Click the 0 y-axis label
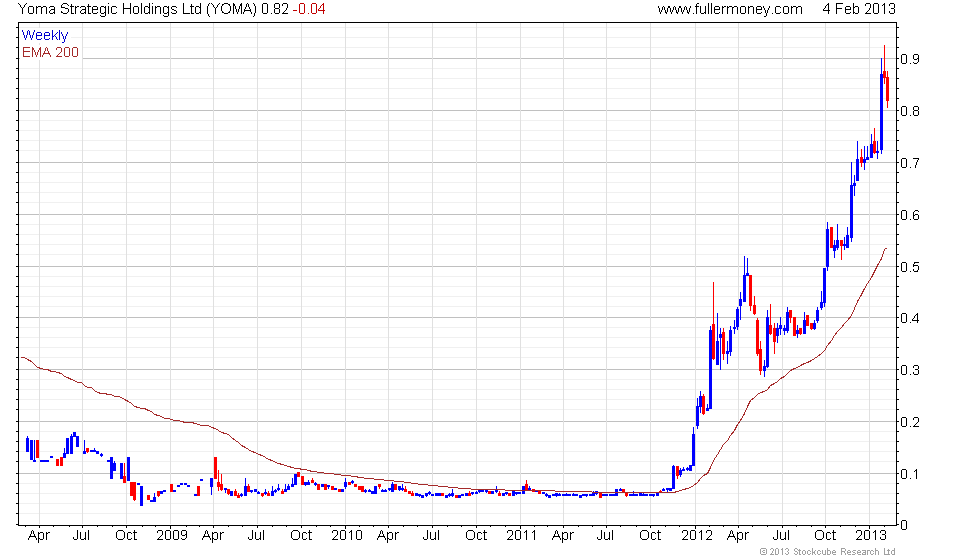 coord(904,525)
